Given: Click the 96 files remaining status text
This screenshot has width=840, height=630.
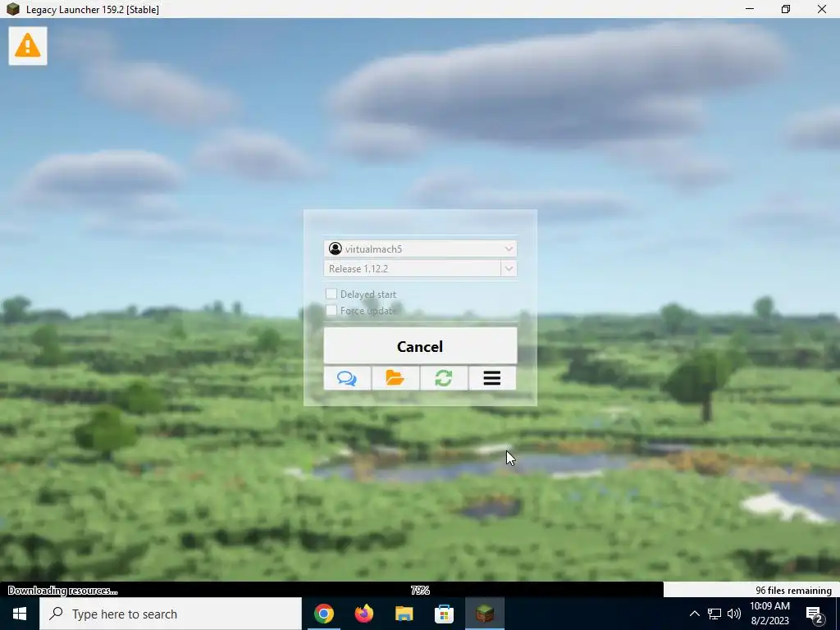Looking at the screenshot, I should (x=793, y=591).
